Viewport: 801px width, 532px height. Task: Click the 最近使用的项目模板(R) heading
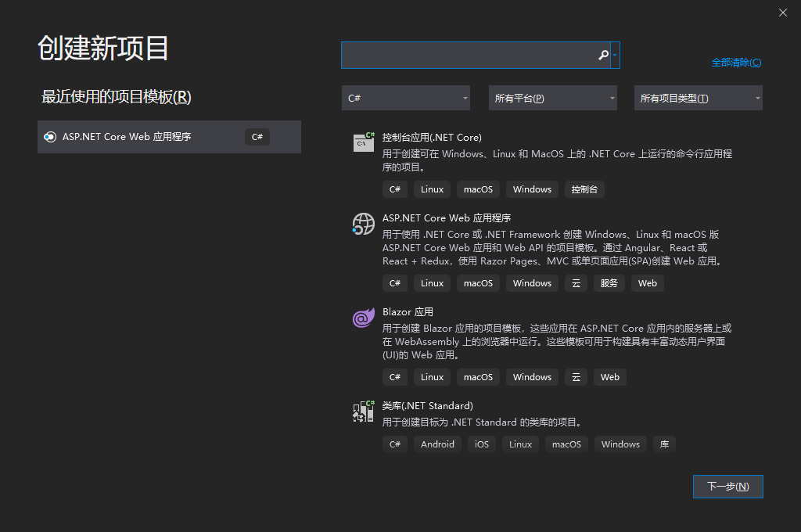pos(116,96)
